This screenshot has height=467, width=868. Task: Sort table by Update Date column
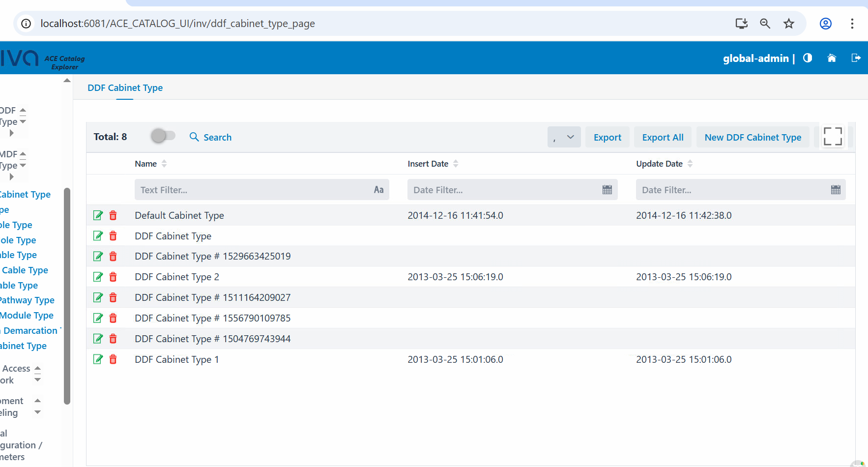coord(690,164)
